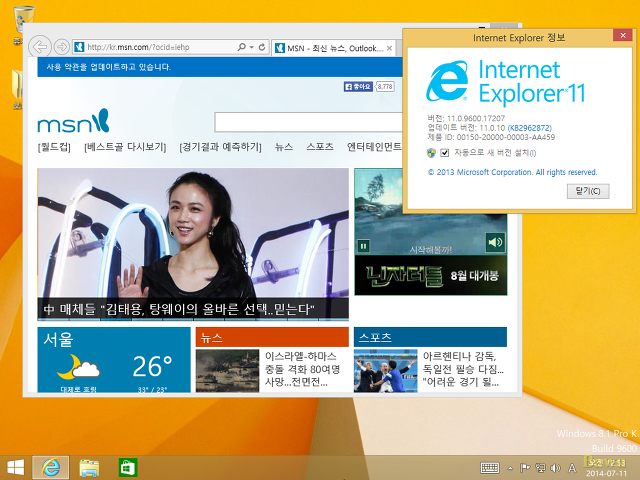Click the network tray icon
Screen dimensions: 640x480
pos(540,468)
